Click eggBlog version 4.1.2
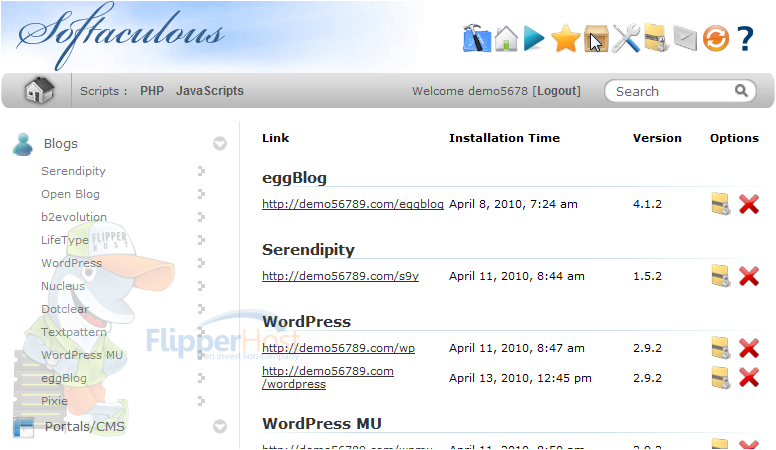The image size is (776, 450). [x=647, y=204]
